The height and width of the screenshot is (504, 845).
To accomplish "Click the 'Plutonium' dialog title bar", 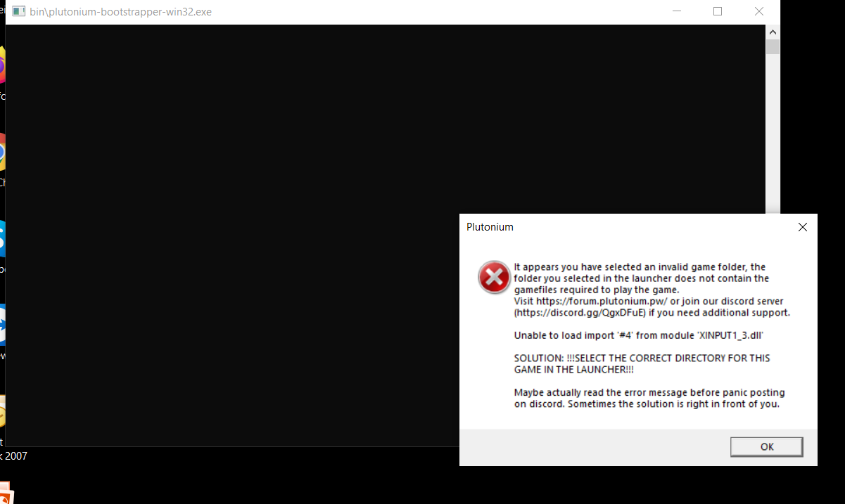I will [598, 227].
